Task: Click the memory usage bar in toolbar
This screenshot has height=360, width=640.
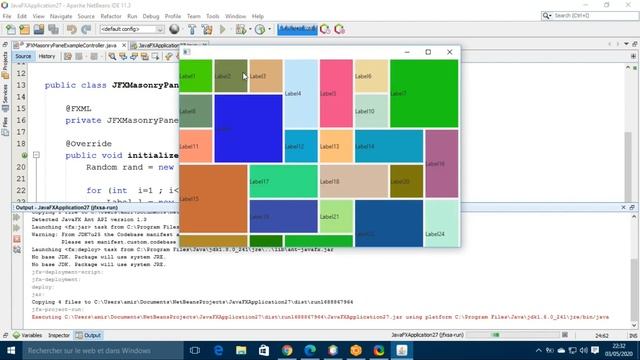Action: click(x=297, y=29)
